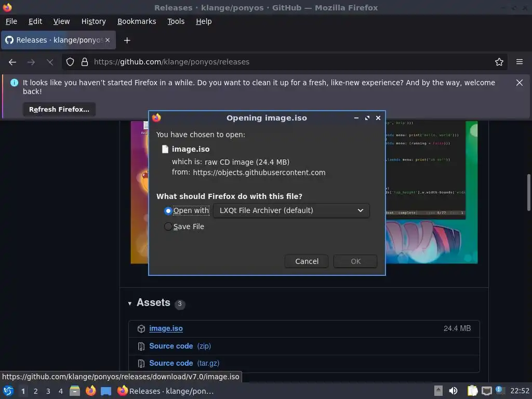Select the Open with radio button
The image size is (532, 399).
(168, 211)
